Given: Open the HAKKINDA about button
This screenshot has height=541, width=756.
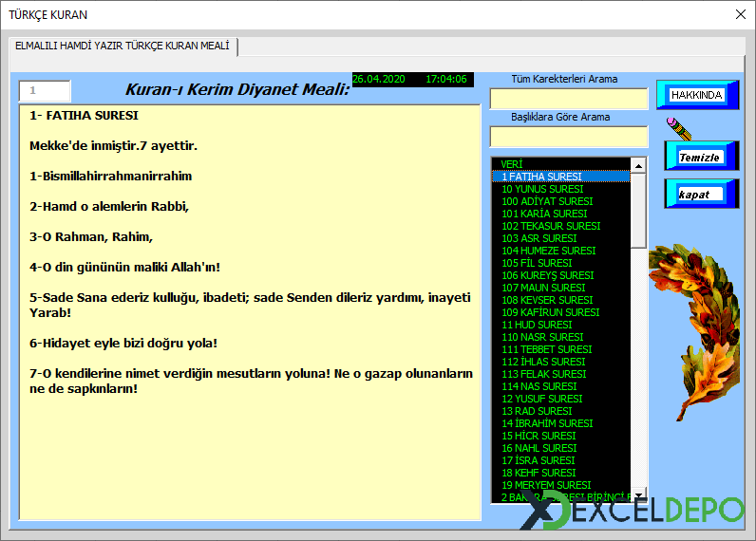Looking at the screenshot, I should click(x=697, y=95).
